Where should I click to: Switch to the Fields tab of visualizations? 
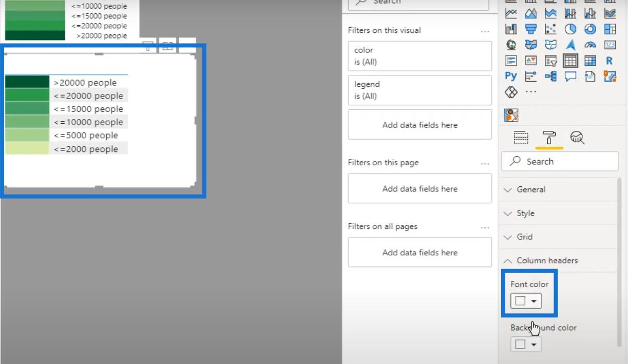point(521,138)
